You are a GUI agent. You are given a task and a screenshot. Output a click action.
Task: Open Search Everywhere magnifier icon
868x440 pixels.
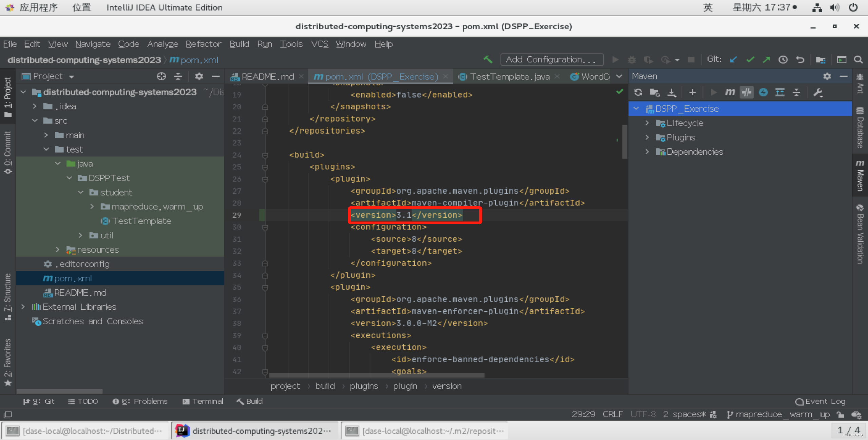pyautogui.click(x=858, y=60)
